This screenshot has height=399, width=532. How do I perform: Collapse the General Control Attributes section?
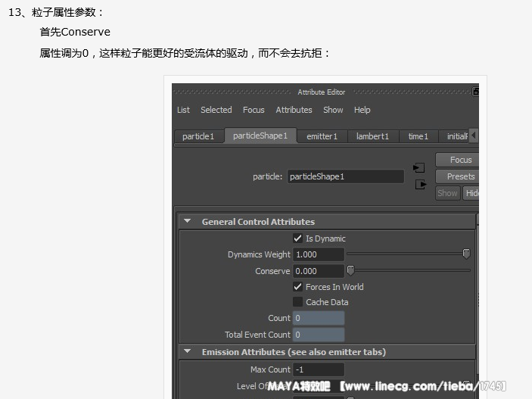pos(187,221)
